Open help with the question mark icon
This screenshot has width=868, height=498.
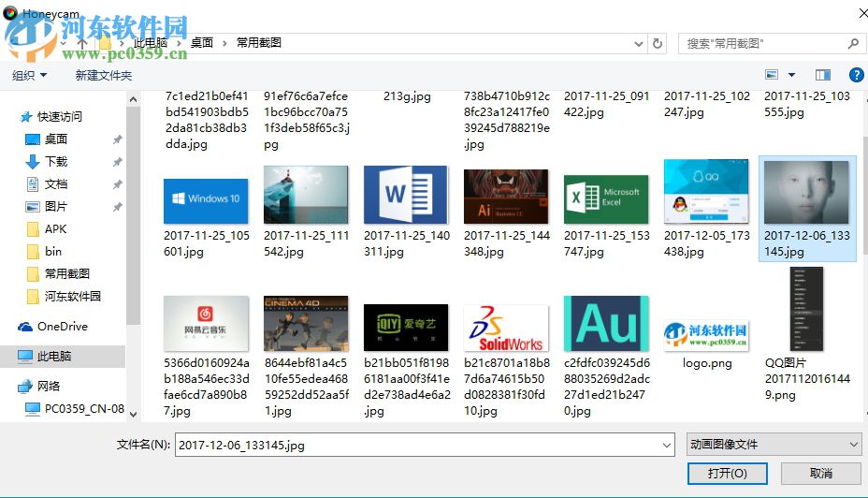tap(856, 75)
